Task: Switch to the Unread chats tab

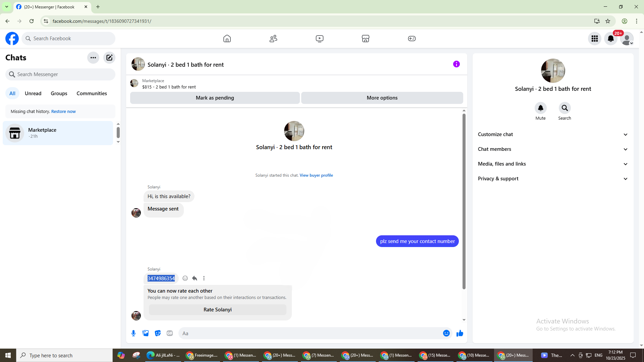Action: point(33,94)
